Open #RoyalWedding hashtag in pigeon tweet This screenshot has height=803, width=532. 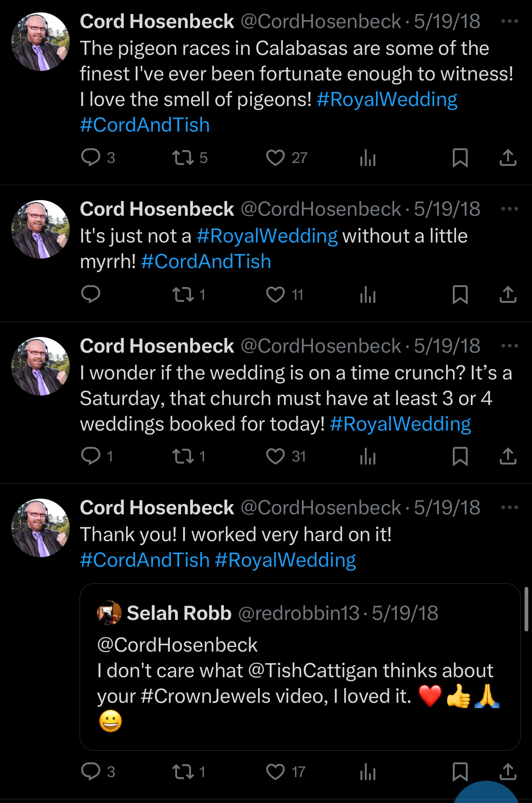[x=387, y=99]
